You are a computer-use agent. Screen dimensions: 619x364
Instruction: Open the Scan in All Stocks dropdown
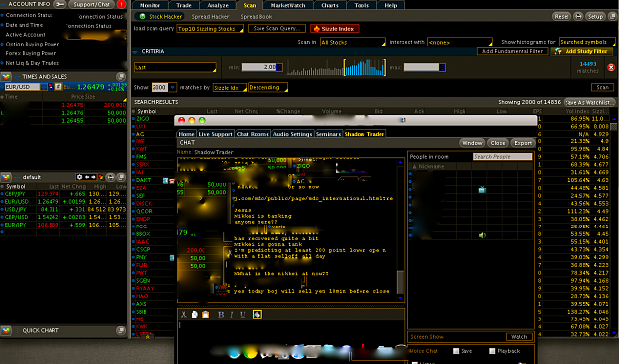pos(353,42)
